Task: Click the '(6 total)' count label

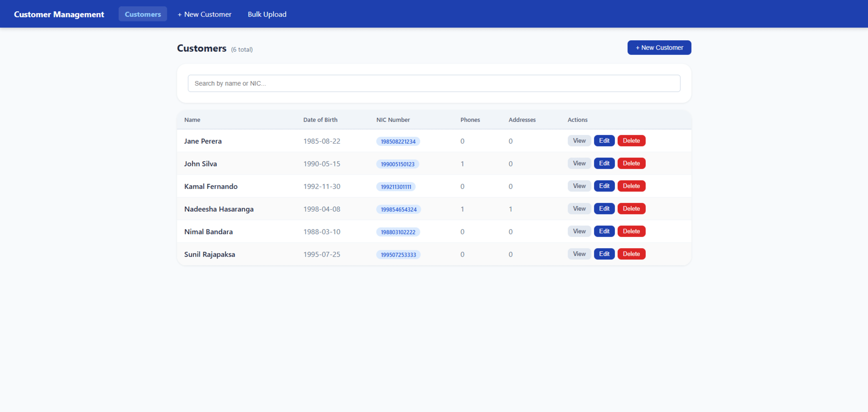Action: coord(242,50)
